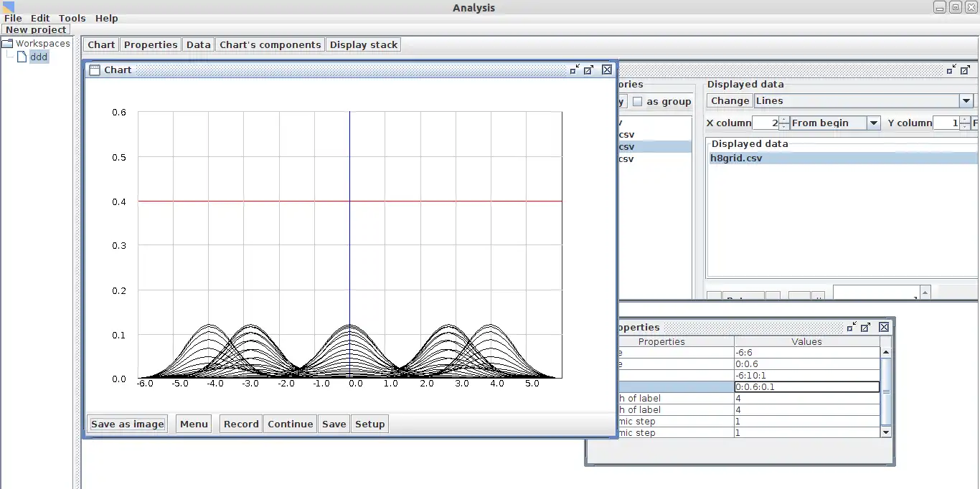Screen dimensions: 980x489
Task: Maximize the Properties internal panel
Action: click(866, 327)
